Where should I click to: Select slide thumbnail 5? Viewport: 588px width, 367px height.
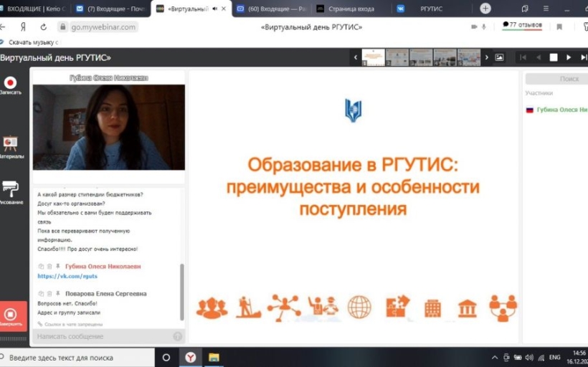click(x=469, y=57)
